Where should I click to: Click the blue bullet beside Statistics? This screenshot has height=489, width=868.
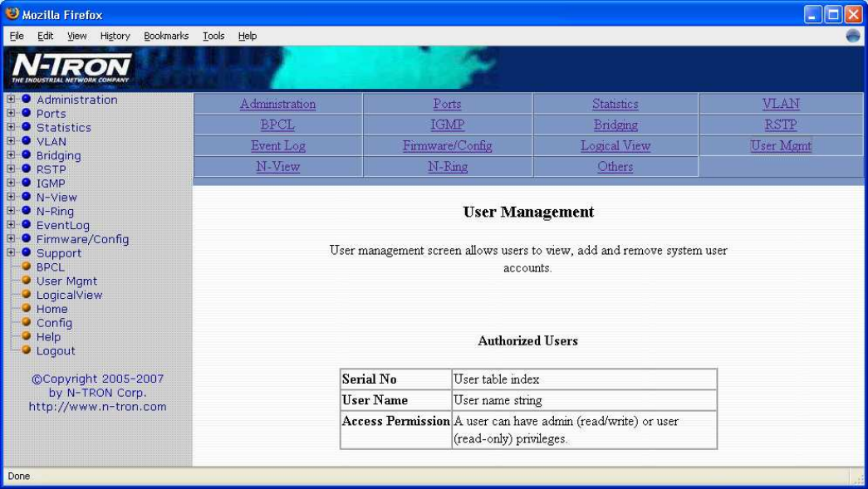click(x=26, y=128)
